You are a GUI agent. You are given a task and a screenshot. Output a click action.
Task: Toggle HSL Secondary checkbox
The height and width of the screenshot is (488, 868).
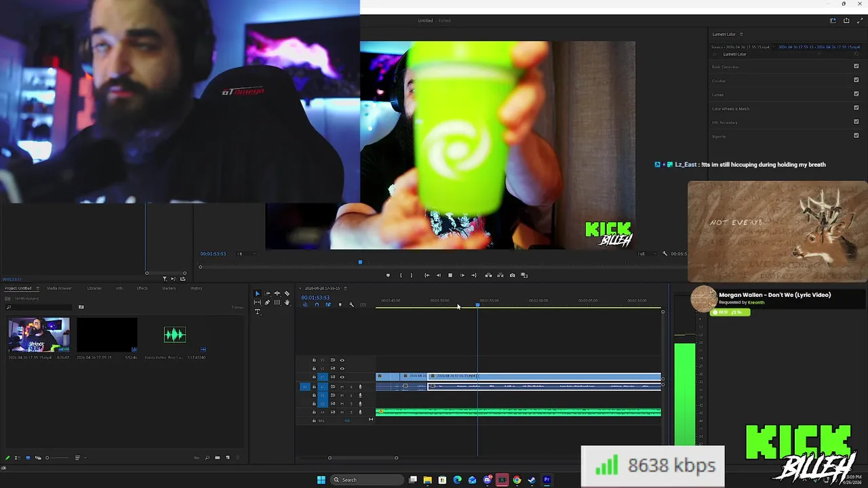point(856,122)
